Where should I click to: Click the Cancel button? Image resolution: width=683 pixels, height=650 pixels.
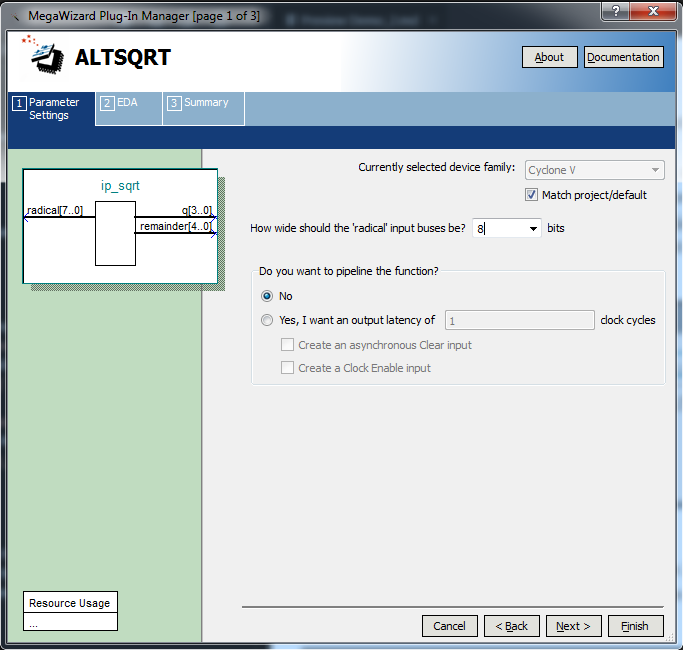click(x=450, y=626)
